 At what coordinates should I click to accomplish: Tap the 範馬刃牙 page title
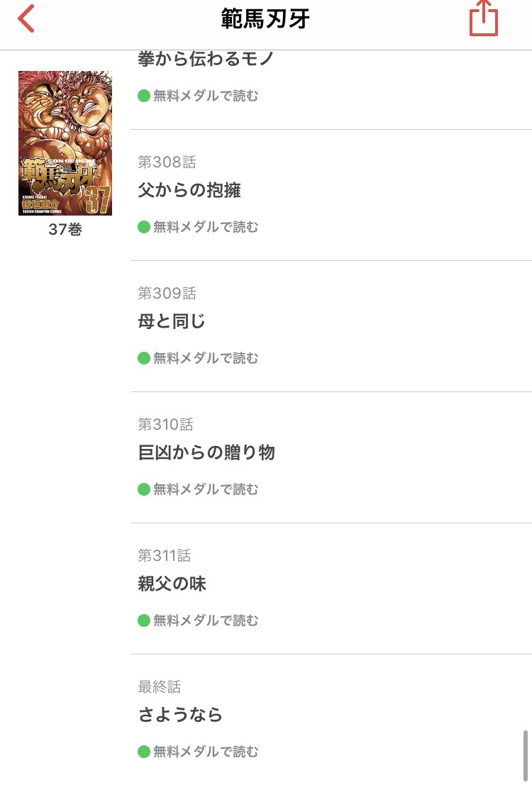point(265,19)
